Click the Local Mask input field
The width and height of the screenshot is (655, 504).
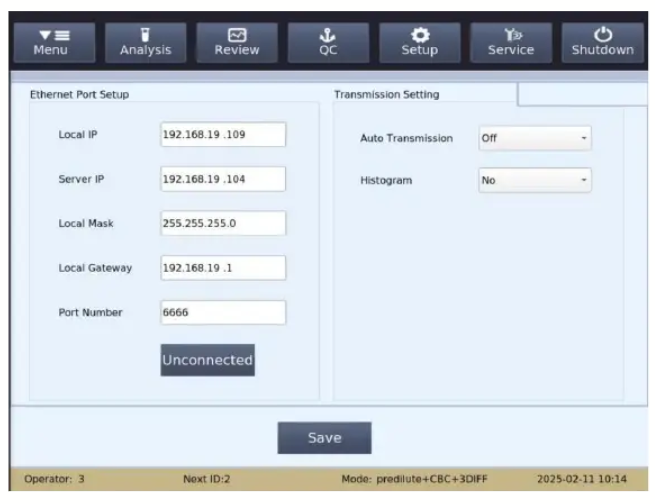coord(223,223)
